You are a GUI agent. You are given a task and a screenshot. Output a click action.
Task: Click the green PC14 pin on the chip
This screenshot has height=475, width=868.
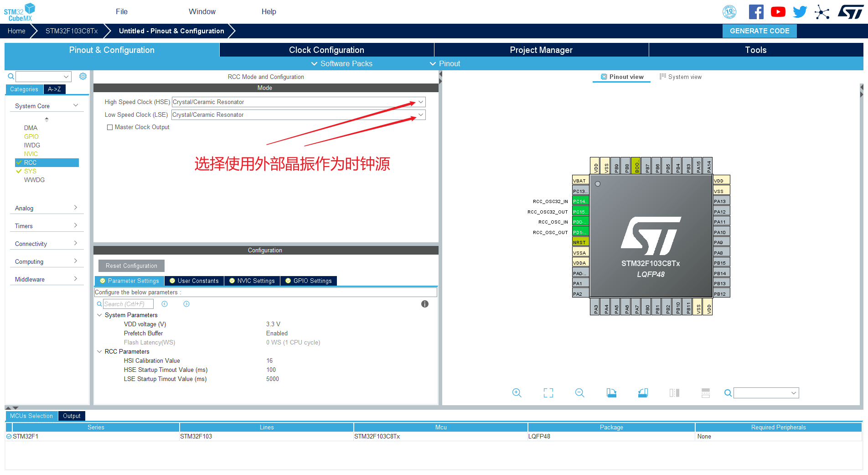tap(580, 201)
